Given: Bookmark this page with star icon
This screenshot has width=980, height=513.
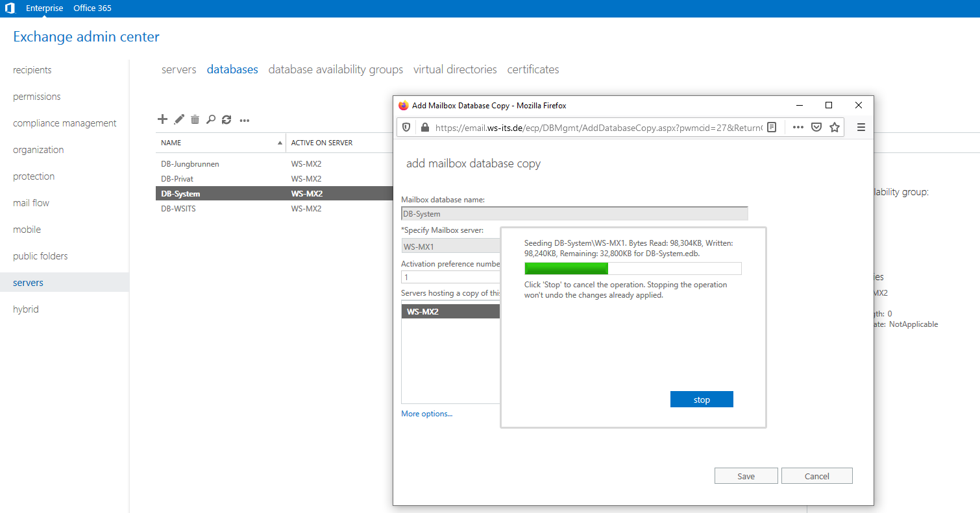Looking at the screenshot, I should pos(835,128).
